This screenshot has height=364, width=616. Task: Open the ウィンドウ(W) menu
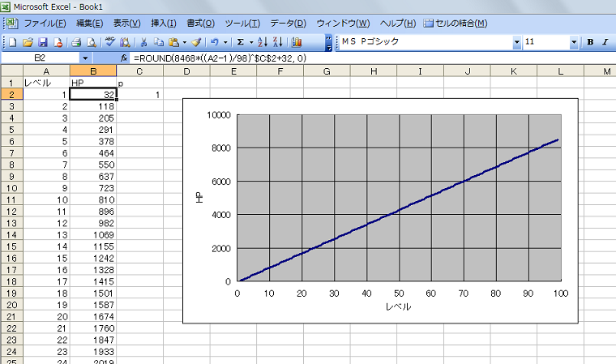[343, 24]
